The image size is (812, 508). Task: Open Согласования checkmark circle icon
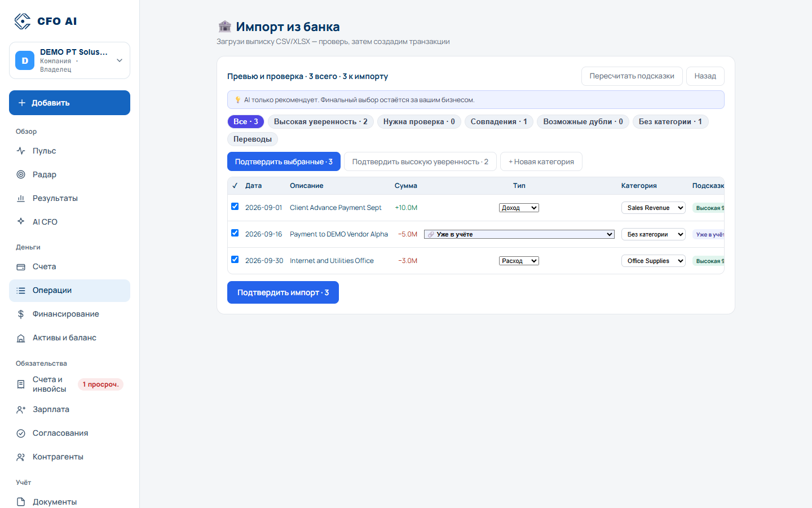click(x=21, y=433)
